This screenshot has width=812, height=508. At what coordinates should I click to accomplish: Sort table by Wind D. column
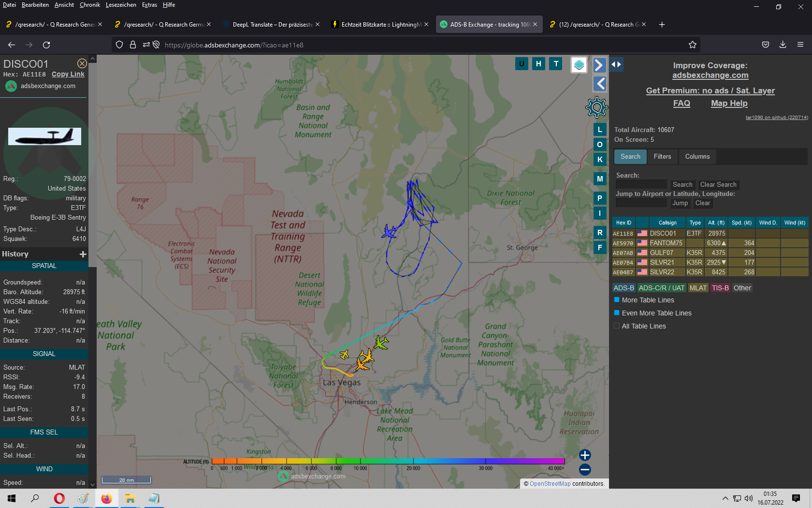coord(768,223)
